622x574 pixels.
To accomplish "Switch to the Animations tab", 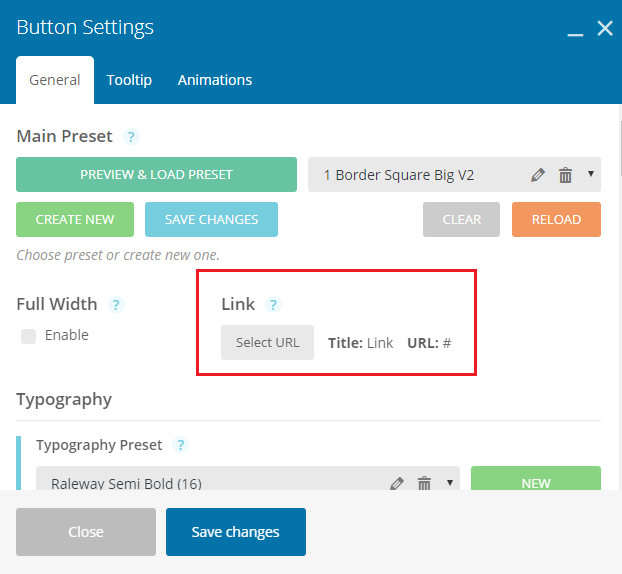I will tap(215, 80).
